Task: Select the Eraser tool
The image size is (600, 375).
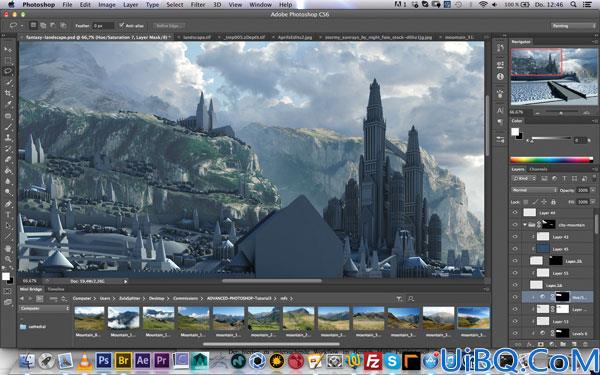Action: tap(8, 160)
